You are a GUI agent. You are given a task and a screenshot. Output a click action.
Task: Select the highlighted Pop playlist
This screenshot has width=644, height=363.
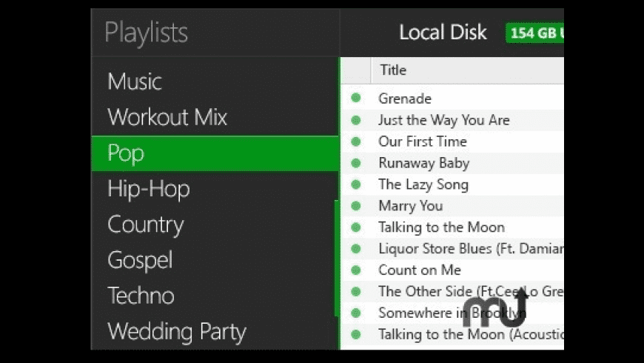point(126,153)
